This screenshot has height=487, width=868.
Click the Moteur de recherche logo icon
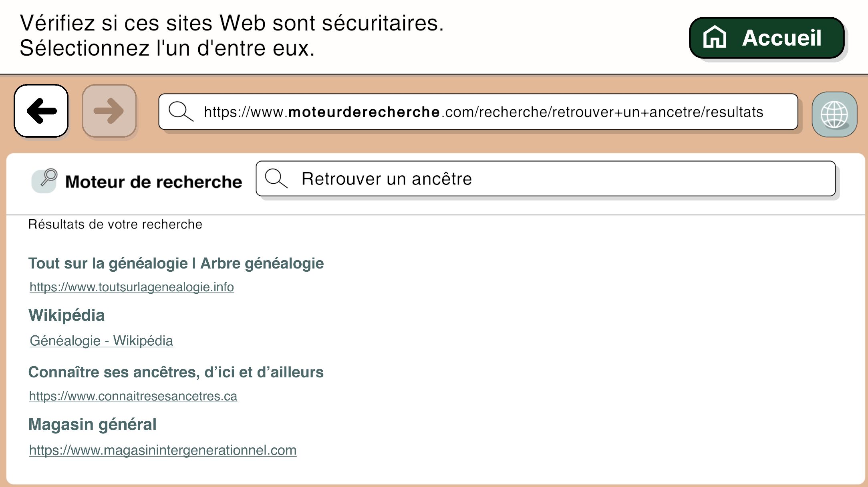pos(45,180)
